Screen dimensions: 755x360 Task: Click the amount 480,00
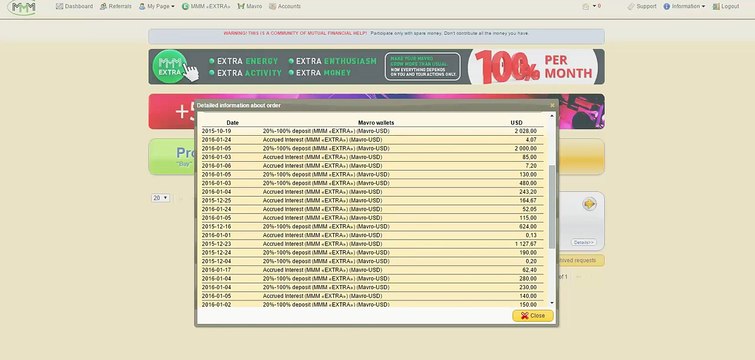[528, 183]
